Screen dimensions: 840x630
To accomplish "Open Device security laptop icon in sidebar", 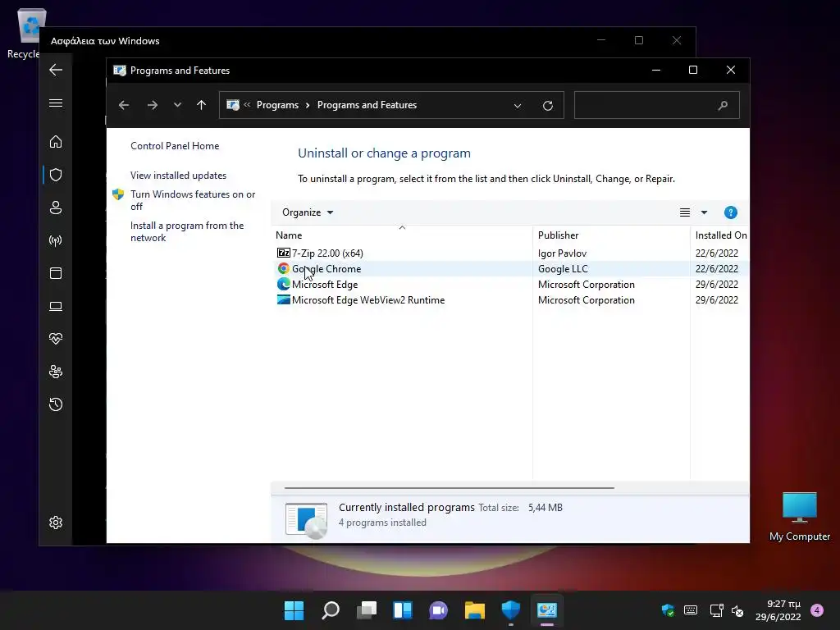I will (x=56, y=306).
